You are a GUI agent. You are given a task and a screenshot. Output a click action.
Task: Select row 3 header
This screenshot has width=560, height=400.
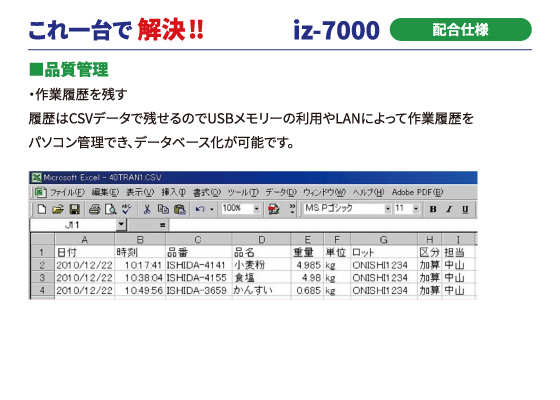click(42, 278)
